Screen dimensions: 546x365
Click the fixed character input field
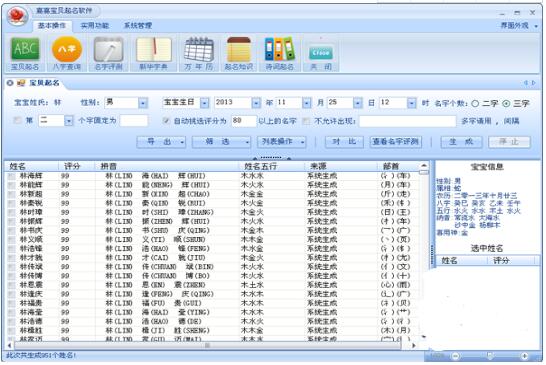point(133,121)
